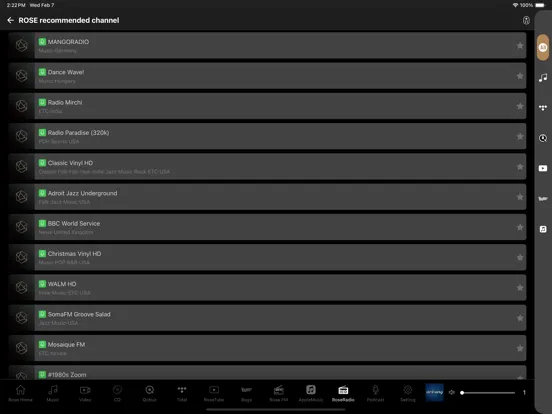The image size is (552, 414).
Task: Select the RoseRadio tab
Action: point(343,393)
